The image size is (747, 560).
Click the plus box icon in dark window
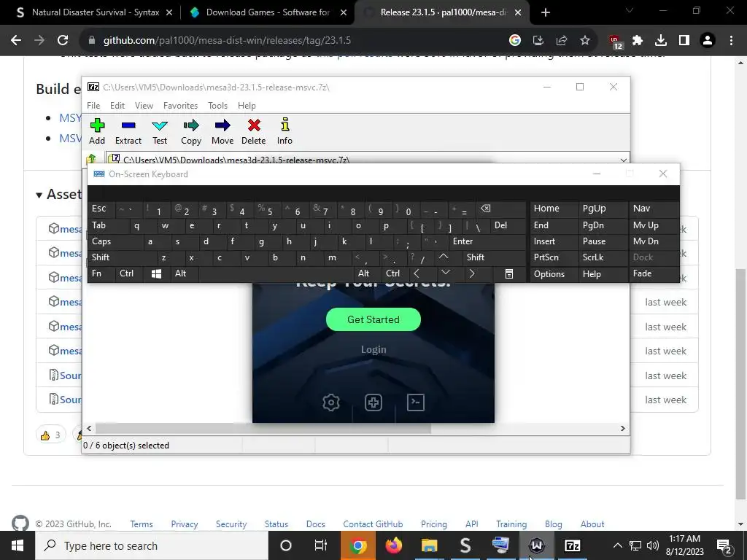pos(373,402)
